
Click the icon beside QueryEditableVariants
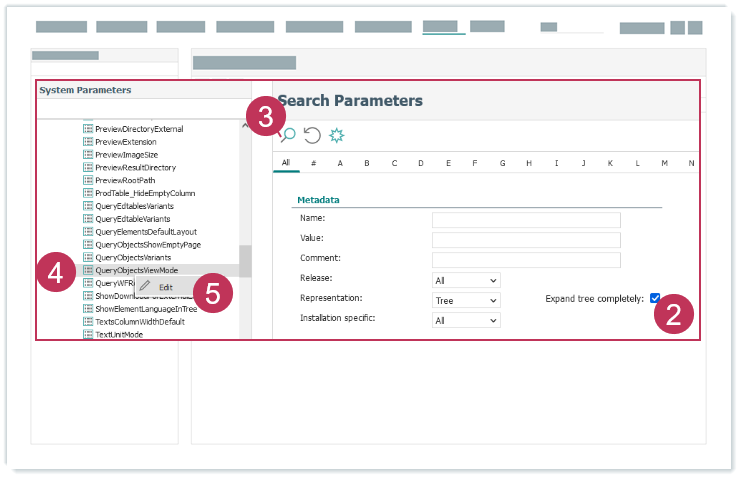[87, 218]
